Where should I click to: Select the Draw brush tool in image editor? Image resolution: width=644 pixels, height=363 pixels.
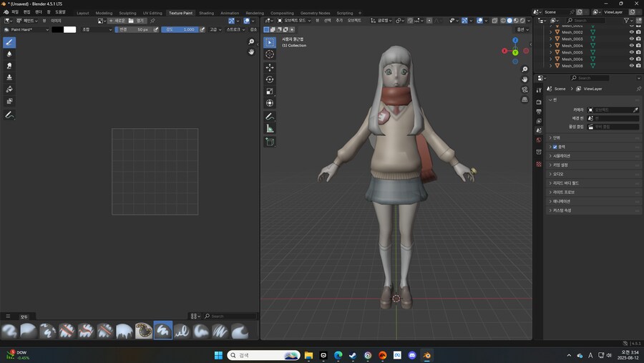click(x=9, y=42)
